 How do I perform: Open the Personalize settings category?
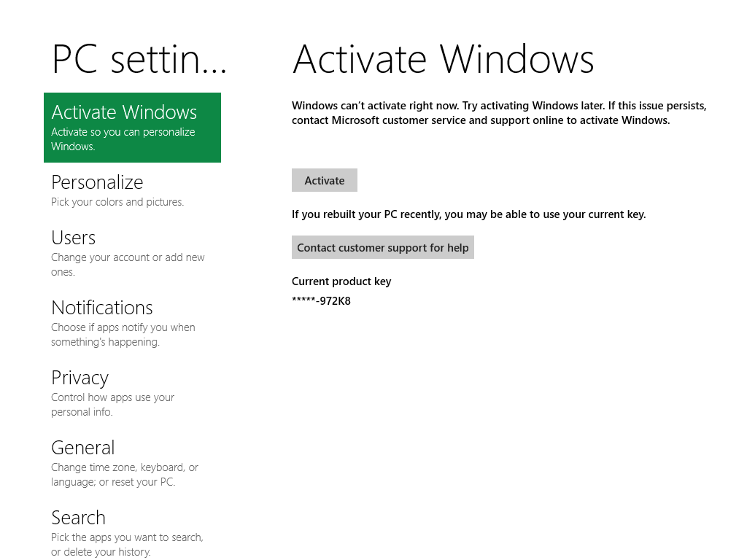point(132,190)
